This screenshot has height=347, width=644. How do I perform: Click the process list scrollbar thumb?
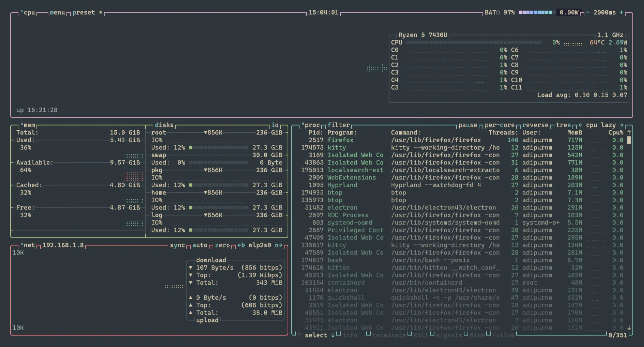point(629,140)
